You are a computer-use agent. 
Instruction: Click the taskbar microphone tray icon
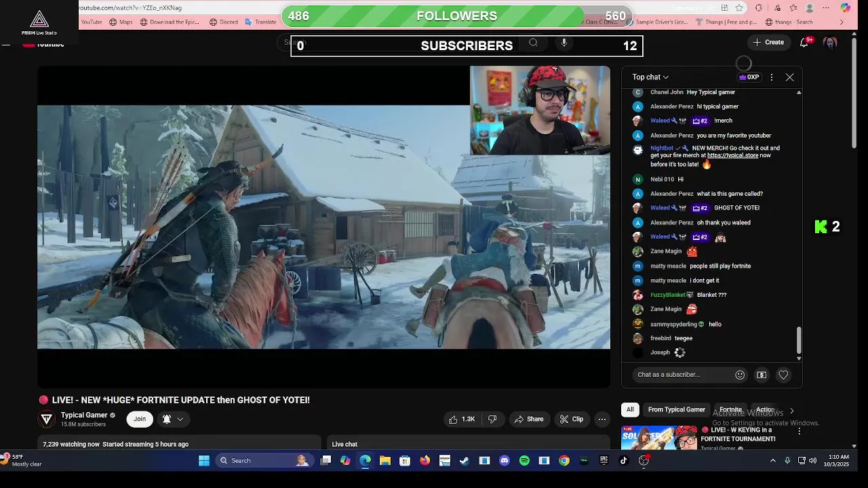(787, 461)
